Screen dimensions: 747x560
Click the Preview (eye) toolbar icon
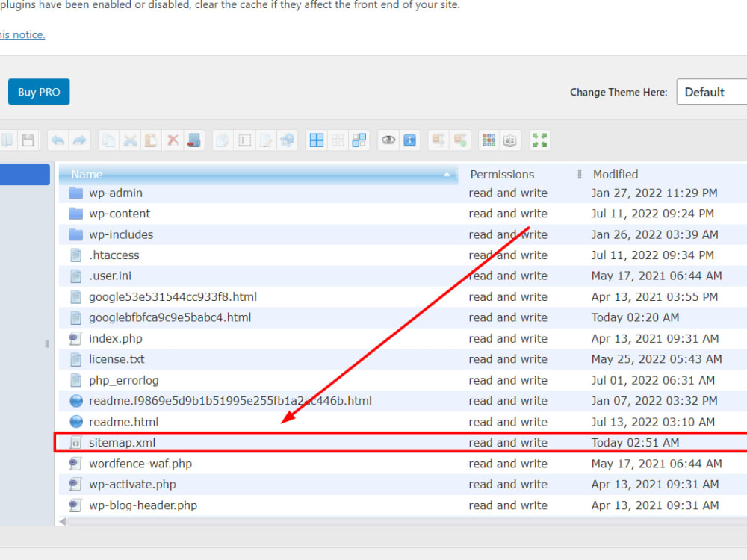point(388,140)
